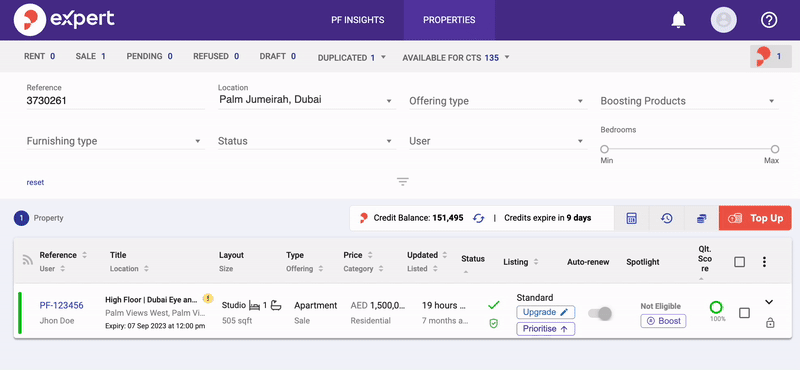The width and height of the screenshot is (800, 370).
Task: Click the green checkmark status icon
Action: pos(493,305)
